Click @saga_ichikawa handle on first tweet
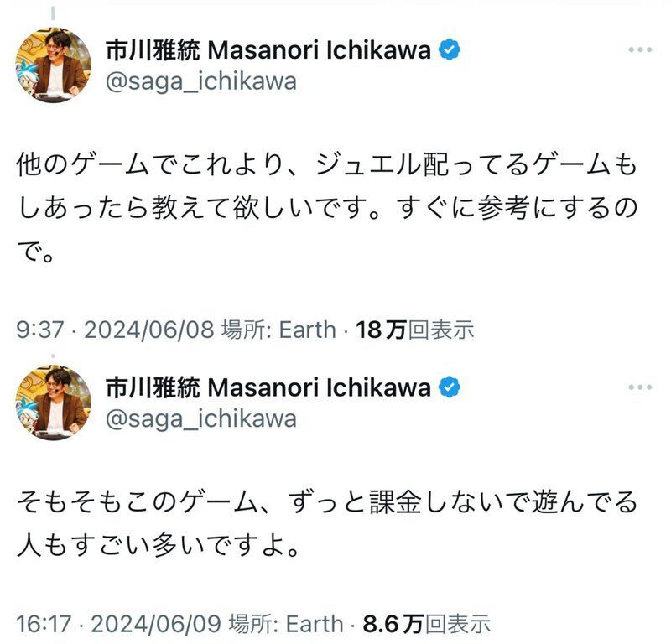 pyautogui.click(x=201, y=81)
